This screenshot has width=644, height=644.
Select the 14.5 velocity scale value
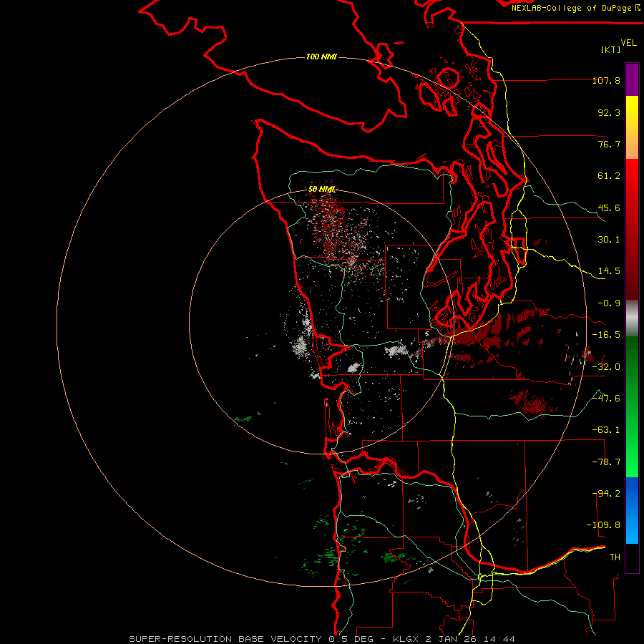point(609,271)
